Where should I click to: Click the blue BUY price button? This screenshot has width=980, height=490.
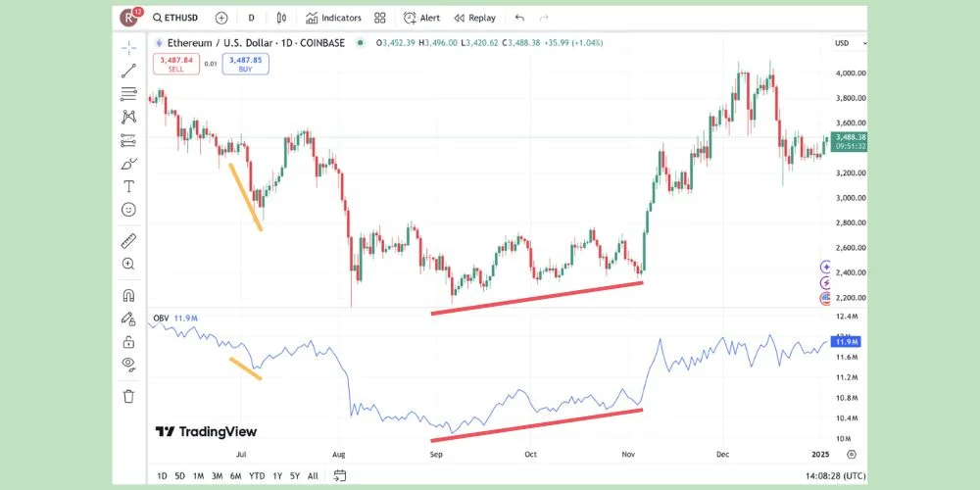click(245, 64)
